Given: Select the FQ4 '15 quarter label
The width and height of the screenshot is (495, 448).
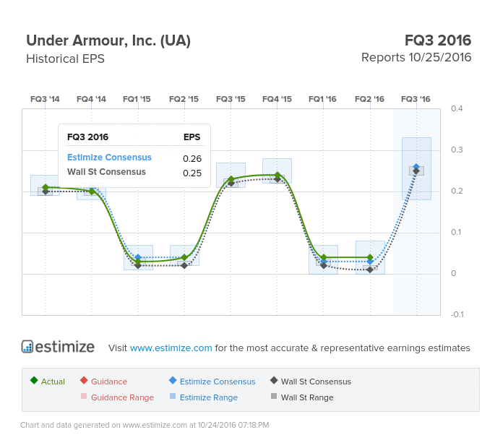Looking at the screenshot, I should tap(277, 99).
